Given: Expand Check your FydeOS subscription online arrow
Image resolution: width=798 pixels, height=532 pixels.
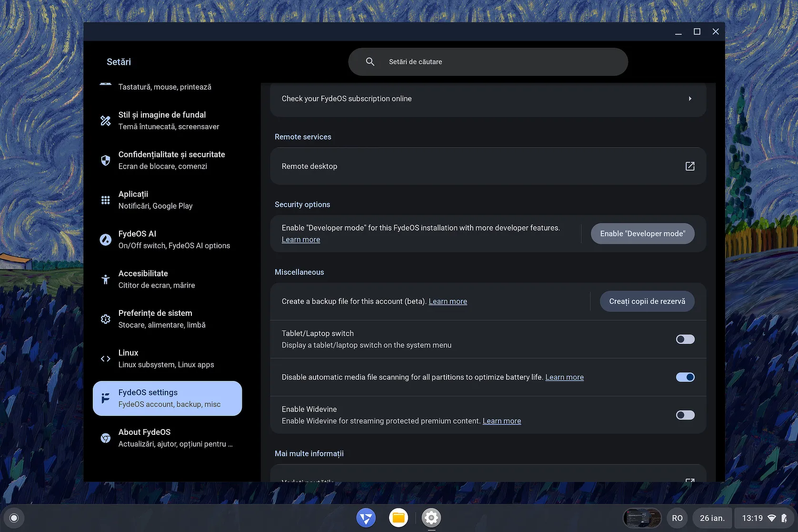Looking at the screenshot, I should pyautogui.click(x=689, y=99).
